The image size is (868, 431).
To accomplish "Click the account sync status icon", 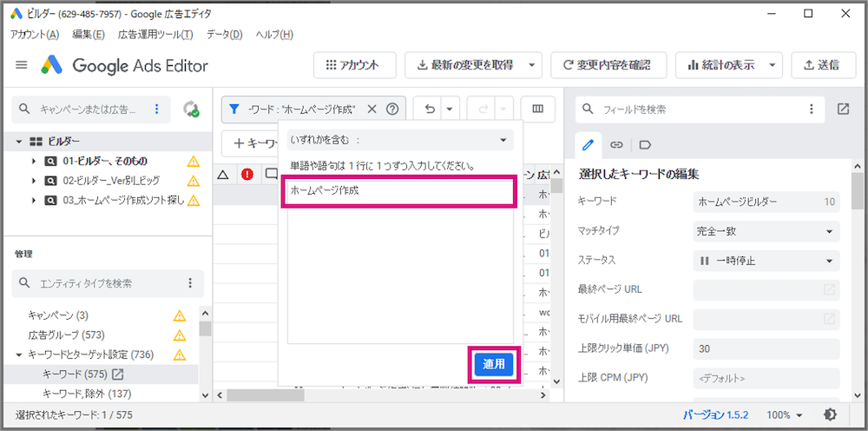I will point(192,109).
